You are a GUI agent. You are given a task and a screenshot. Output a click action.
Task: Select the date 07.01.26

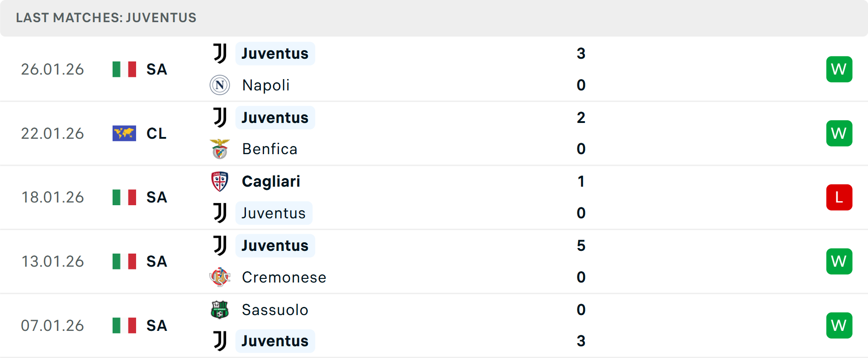tap(52, 325)
